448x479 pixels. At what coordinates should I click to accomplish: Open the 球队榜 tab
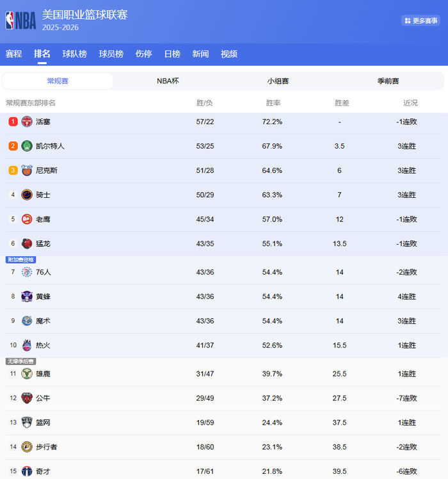pyautogui.click(x=75, y=54)
